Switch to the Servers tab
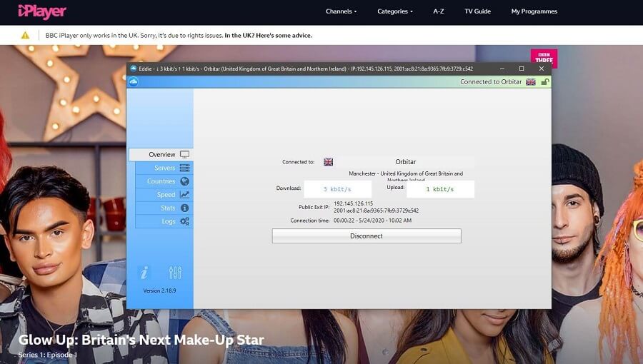The width and height of the screenshot is (643, 364). pyautogui.click(x=164, y=168)
